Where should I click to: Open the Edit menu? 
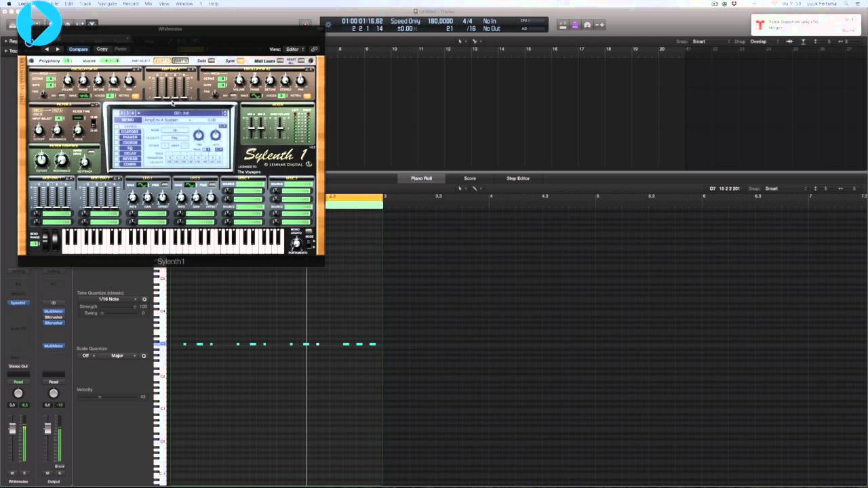pyautogui.click(x=68, y=3)
